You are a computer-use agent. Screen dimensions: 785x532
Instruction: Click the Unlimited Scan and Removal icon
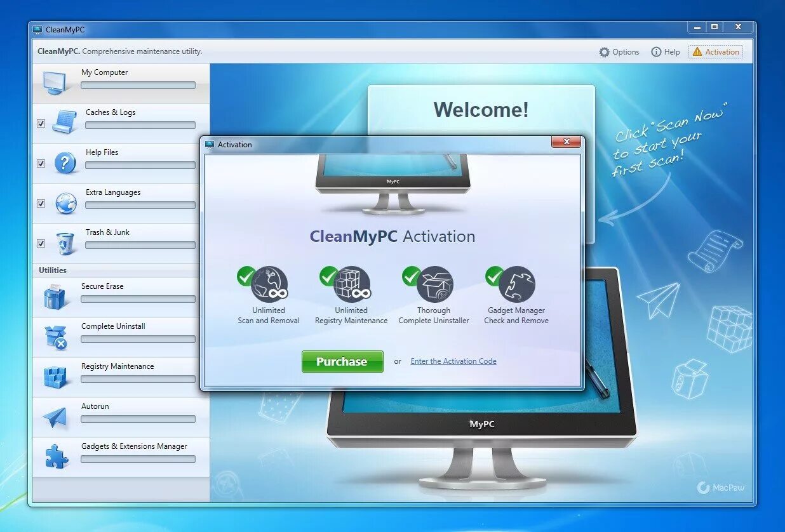pos(269,284)
